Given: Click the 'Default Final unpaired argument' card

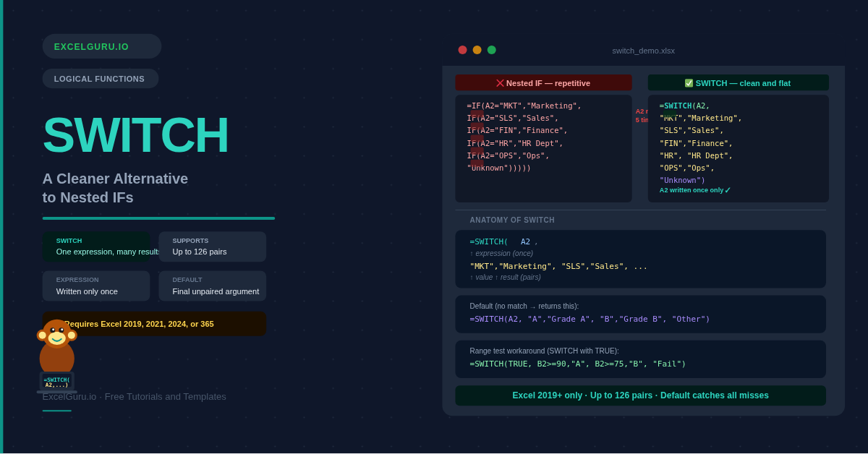Looking at the screenshot, I should (212, 286).
